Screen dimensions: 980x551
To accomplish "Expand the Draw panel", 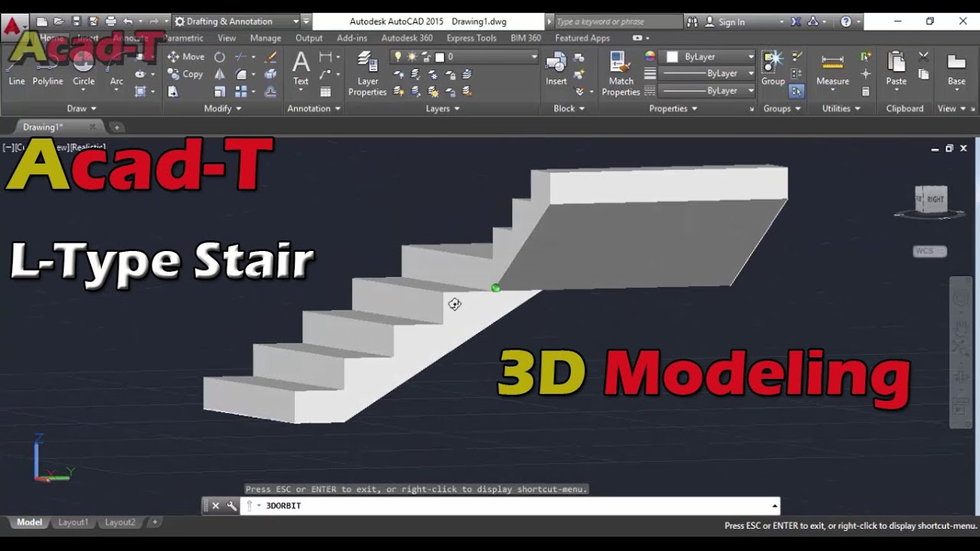I will (x=82, y=109).
